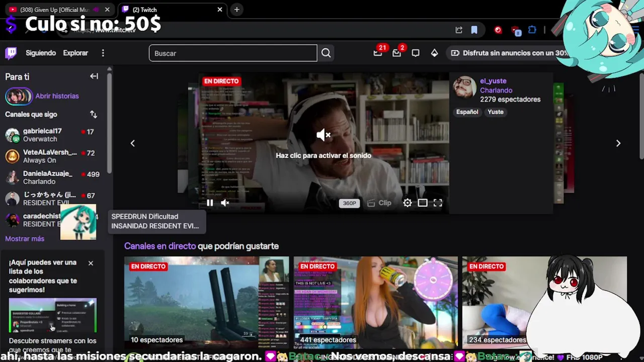
Task: Open the Bits diamond icon
Action: 434,53
